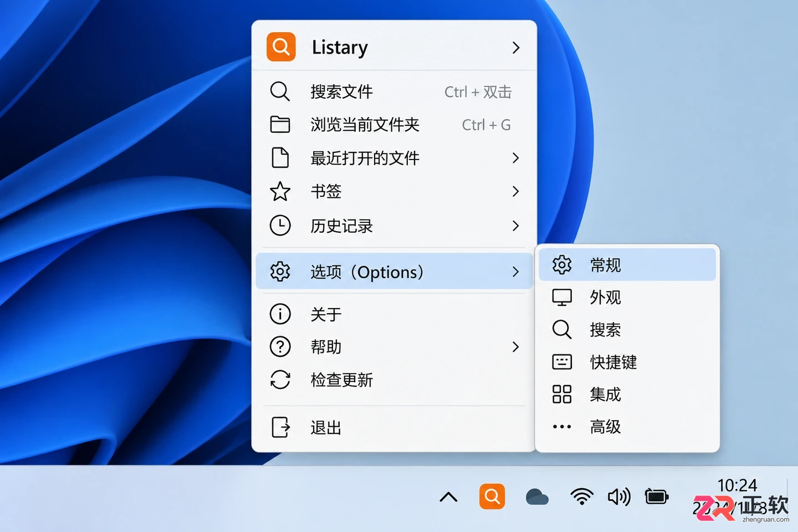Click the gear icon beside 选项 (Options)
Viewport: 798px width, 532px height.
point(280,272)
